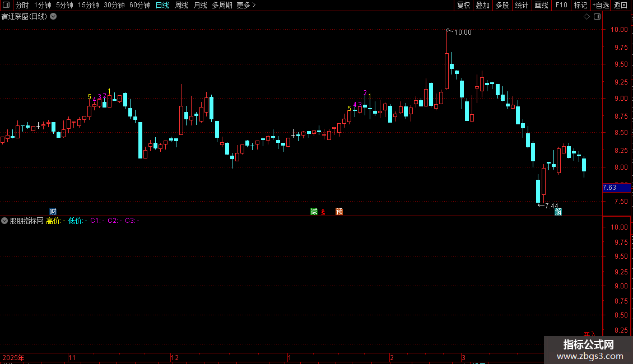Click the green 减 marker icon
Viewport: 633px width, 364px height.
314,212
